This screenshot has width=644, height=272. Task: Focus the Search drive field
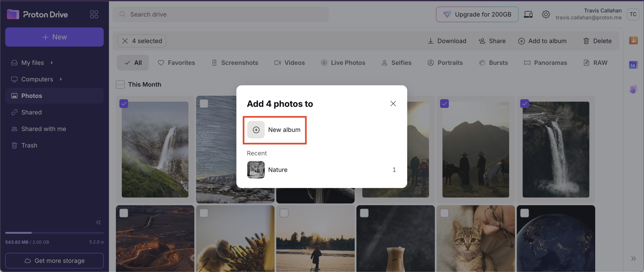coord(220,14)
